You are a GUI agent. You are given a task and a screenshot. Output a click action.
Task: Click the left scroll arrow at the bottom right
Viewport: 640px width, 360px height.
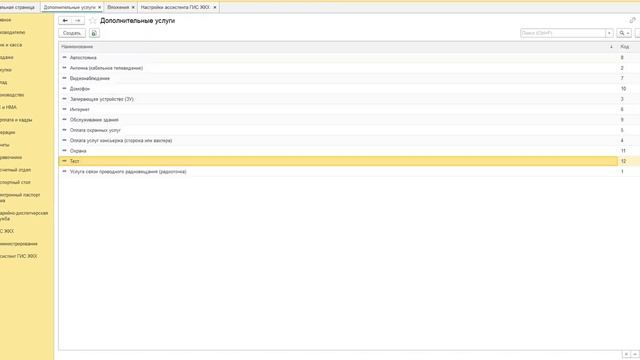(x=627, y=354)
